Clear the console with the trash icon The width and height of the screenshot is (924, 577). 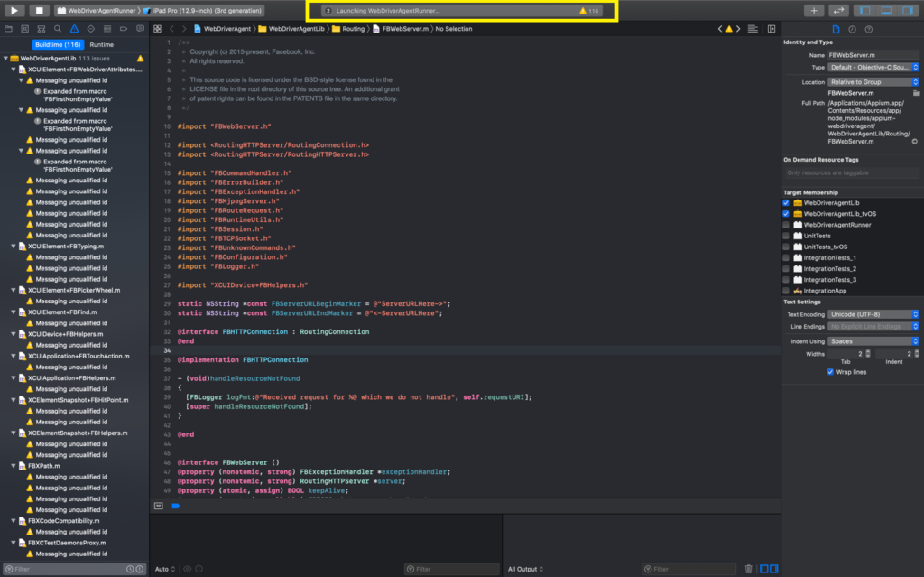748,569
